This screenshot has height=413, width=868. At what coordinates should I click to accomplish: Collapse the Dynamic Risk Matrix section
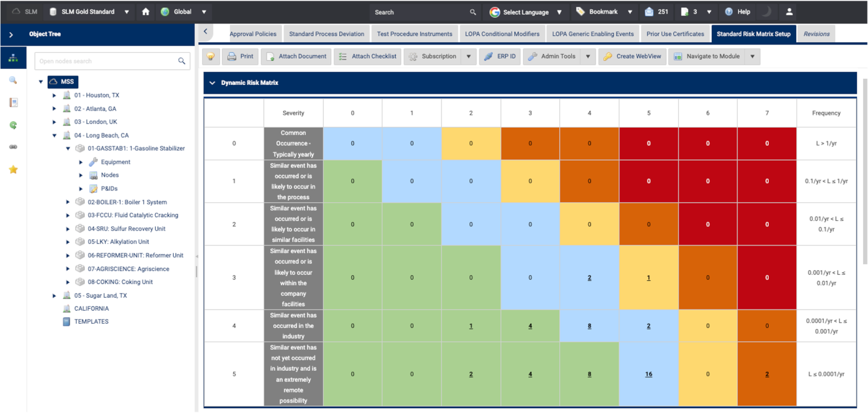click(212, 83)
